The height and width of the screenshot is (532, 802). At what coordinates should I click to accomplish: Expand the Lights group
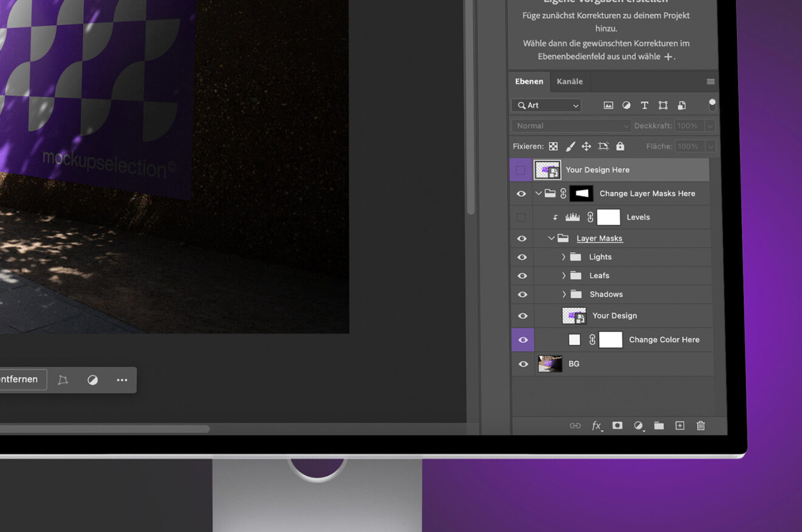click(564, 257)
